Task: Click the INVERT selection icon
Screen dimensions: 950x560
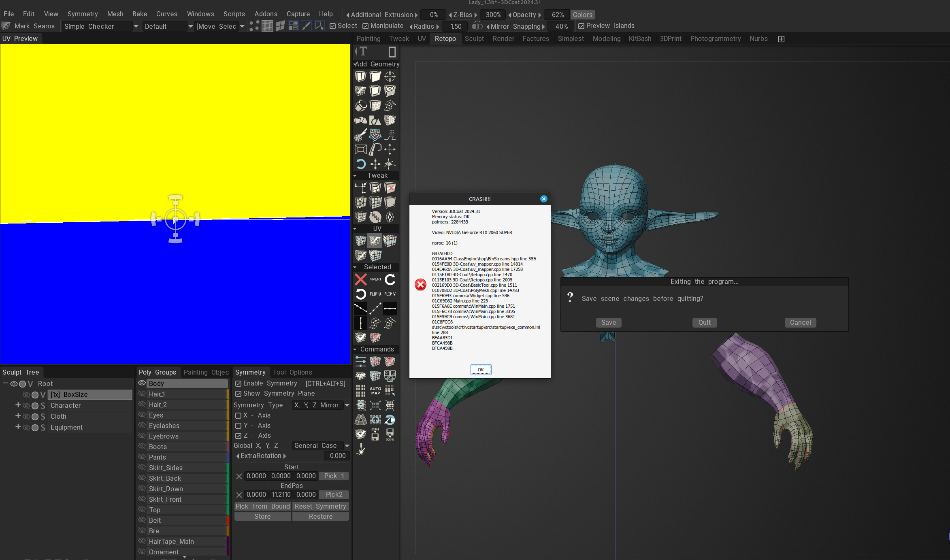Action: [x=375, y=279]
